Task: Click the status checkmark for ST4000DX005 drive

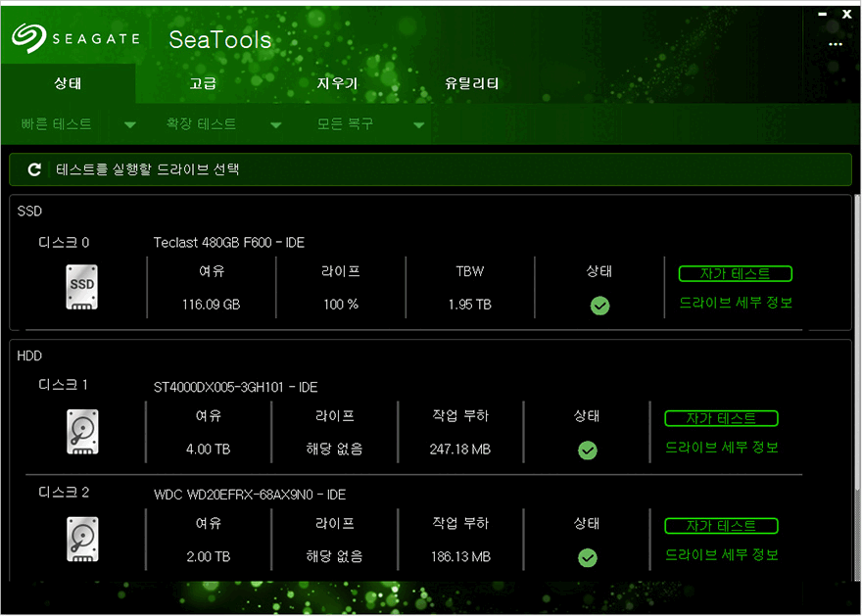Action: click(588, 450)
